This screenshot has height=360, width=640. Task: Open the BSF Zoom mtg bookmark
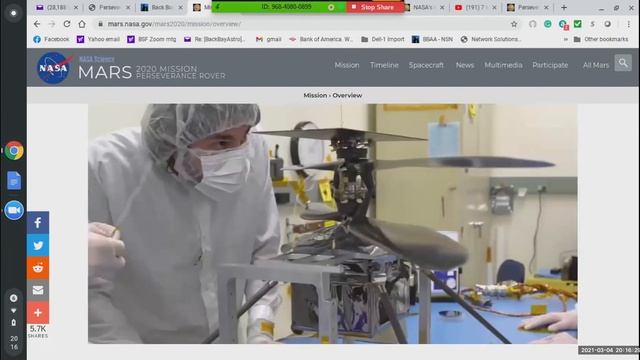(x=151, y=39)
